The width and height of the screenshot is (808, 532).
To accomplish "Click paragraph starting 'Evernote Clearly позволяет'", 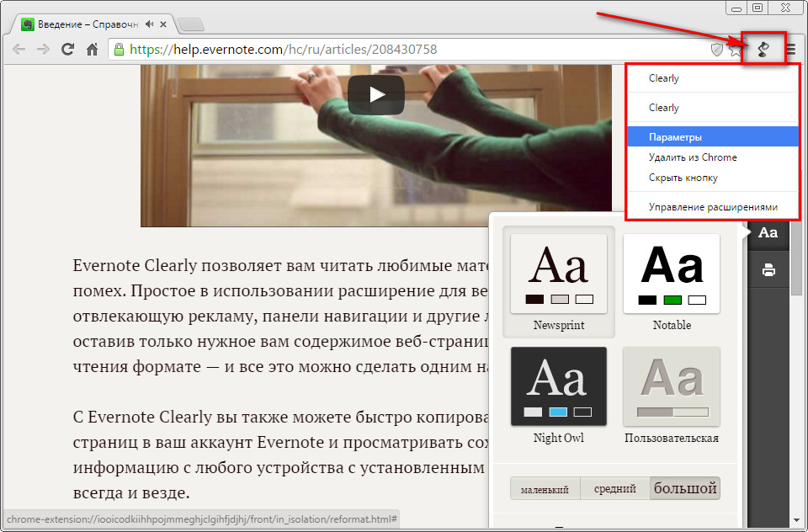I will [x=281, y=316].
